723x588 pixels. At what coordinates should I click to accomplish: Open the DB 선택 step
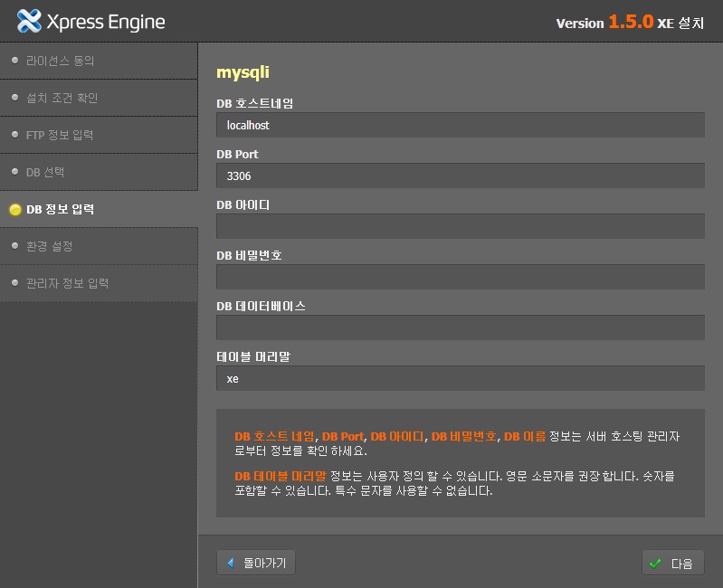point(99,172)
